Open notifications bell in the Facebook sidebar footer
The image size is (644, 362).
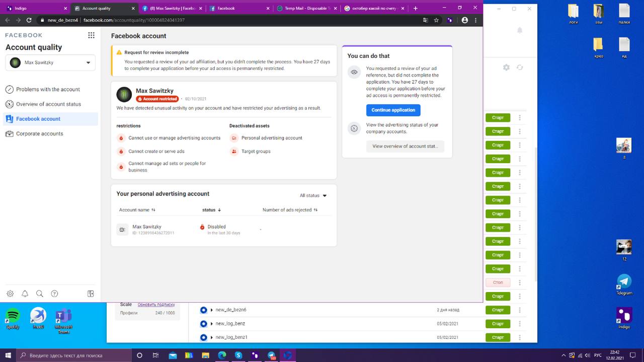[25, 294]
